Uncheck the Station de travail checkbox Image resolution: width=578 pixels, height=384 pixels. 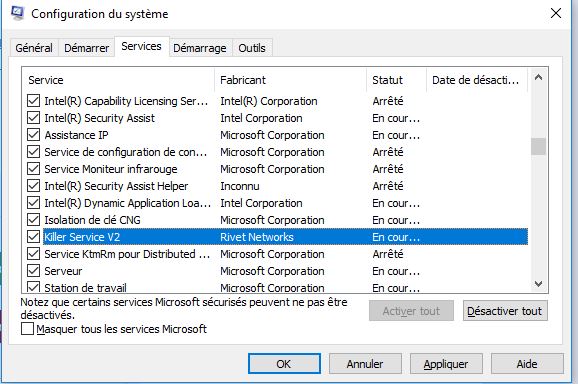coord(34,287)
